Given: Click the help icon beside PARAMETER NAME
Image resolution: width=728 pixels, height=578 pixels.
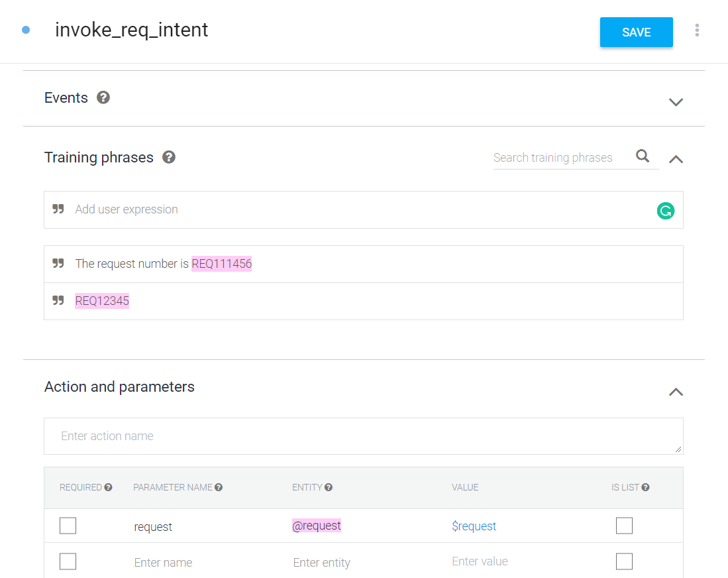Looking at the screenshot, I should tap(219, 487).
